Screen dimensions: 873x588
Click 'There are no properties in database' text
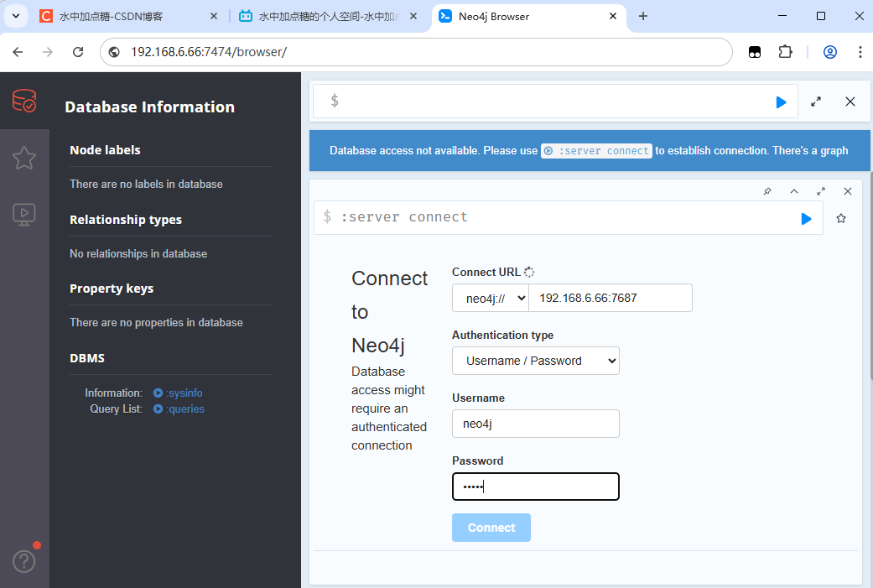point(156,323)
